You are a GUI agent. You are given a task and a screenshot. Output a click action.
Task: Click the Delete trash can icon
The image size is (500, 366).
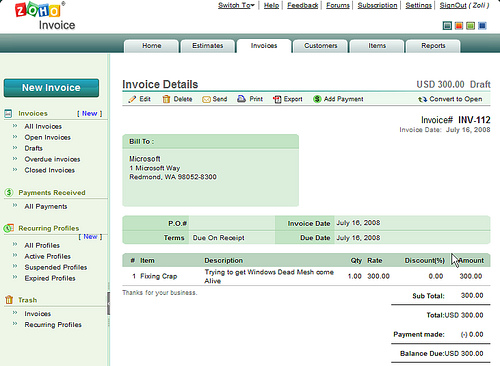click(166, 99)
